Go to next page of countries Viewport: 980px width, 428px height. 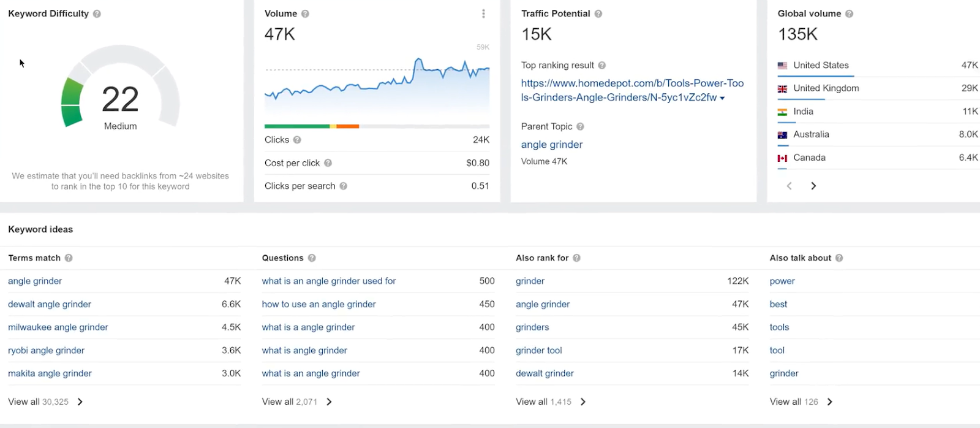(813, 186)
